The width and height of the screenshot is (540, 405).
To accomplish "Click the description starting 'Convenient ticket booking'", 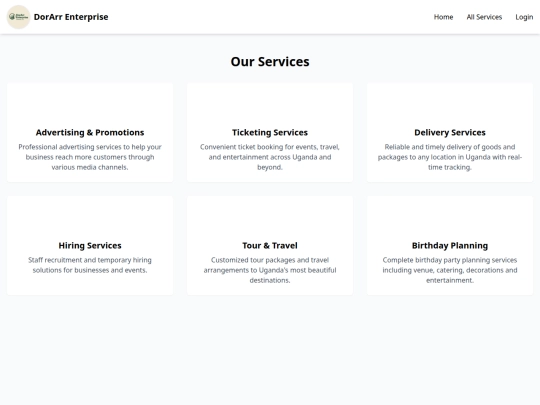I will pyautogui.click(x=270, y=157).
